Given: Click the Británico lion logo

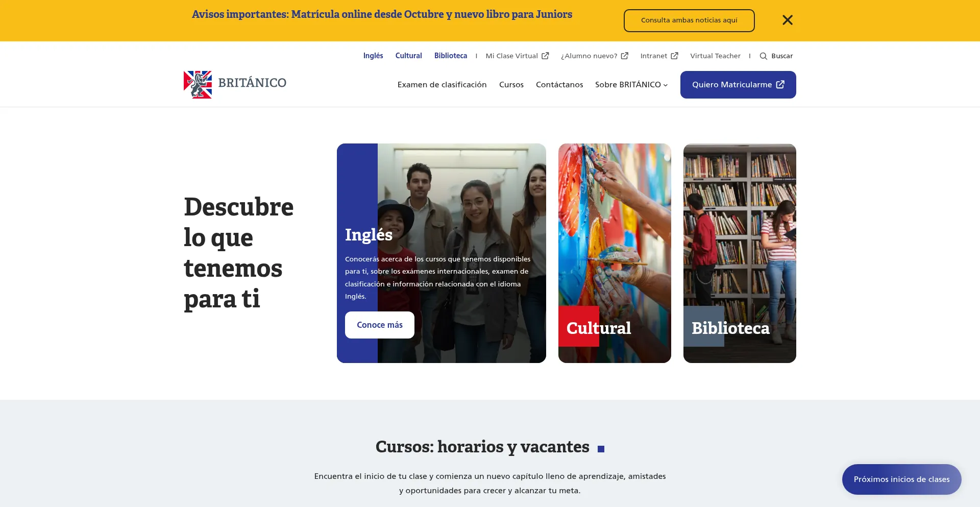Looking at the screenshot, I should click(x=198, y=85).
